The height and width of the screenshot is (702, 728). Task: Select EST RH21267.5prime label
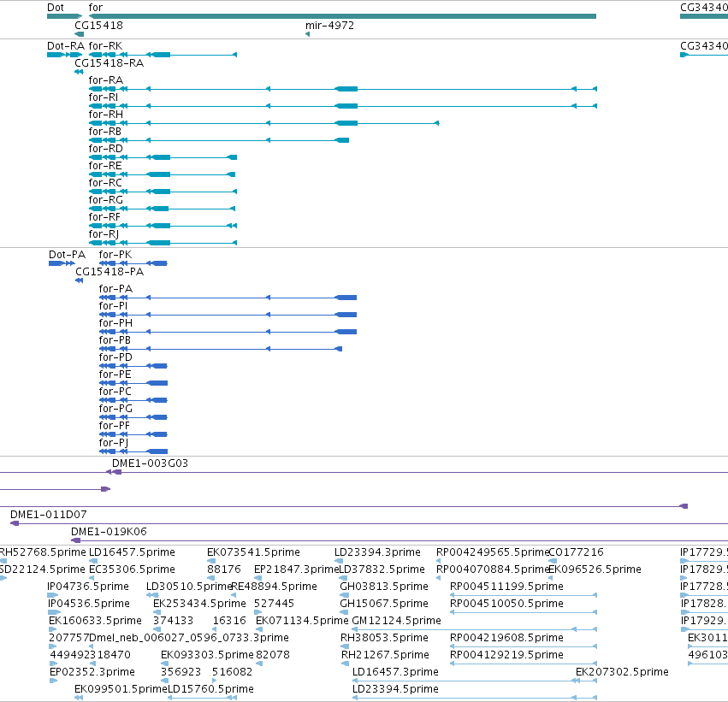click(385, 656)
